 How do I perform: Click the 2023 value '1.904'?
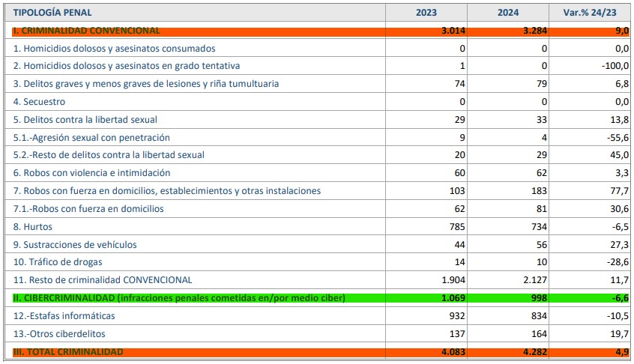[453, 279]
